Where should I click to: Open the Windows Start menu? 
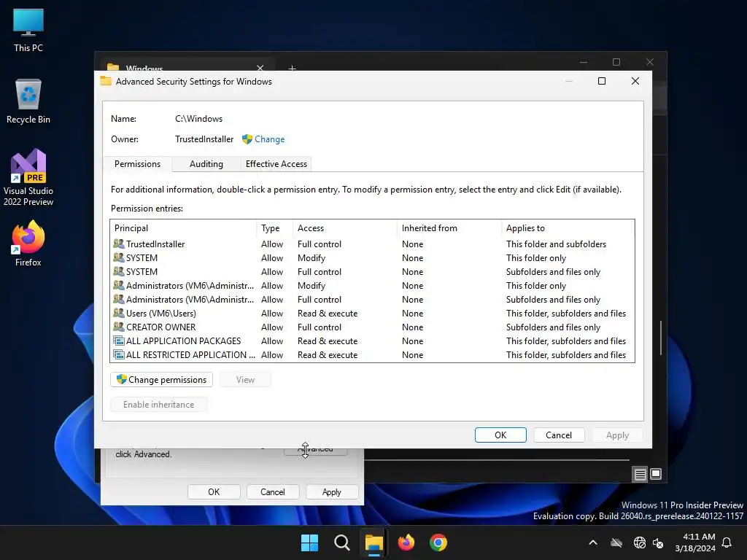point(309,542)
